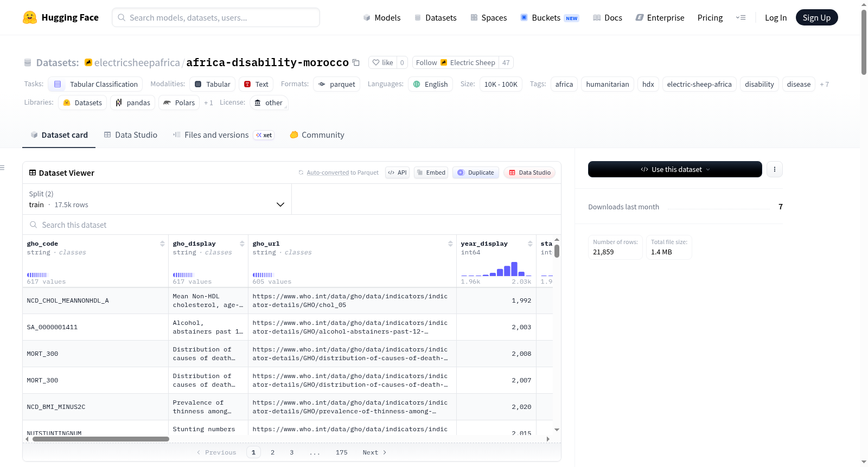Select the humanitarian tag

pos(608,84)
